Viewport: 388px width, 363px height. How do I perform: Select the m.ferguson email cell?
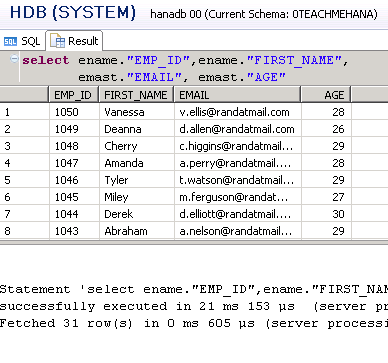tap(238, 197)
